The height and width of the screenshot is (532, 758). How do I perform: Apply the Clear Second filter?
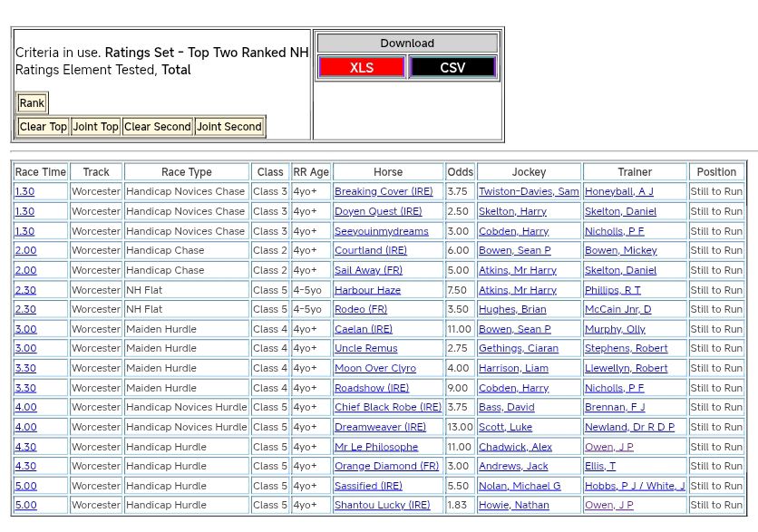tap(158, 127)
